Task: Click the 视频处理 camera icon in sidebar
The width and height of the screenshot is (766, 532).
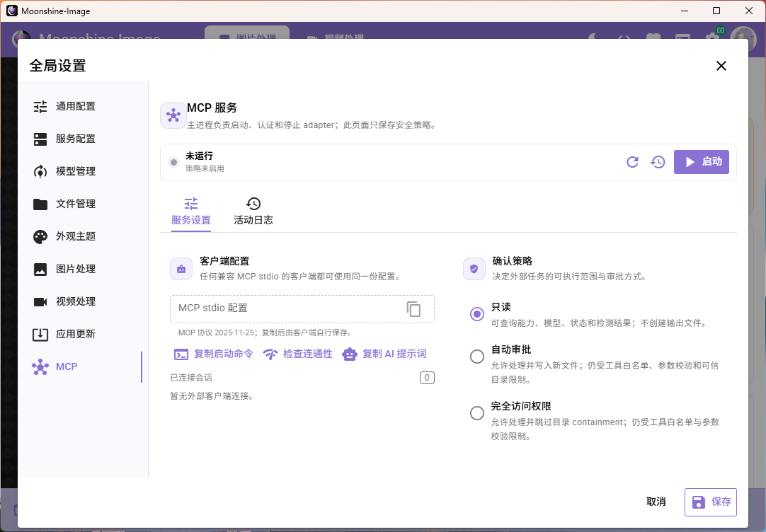Action: coord(40,301)
